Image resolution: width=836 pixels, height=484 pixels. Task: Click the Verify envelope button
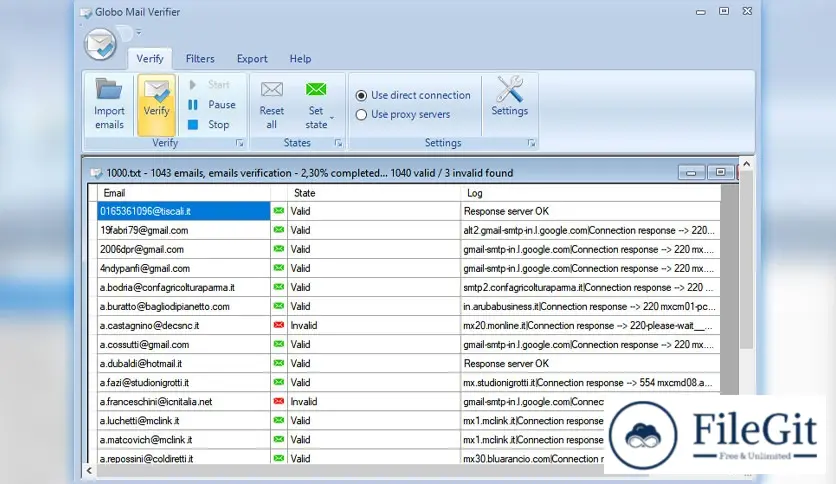[x=156, y=104]
